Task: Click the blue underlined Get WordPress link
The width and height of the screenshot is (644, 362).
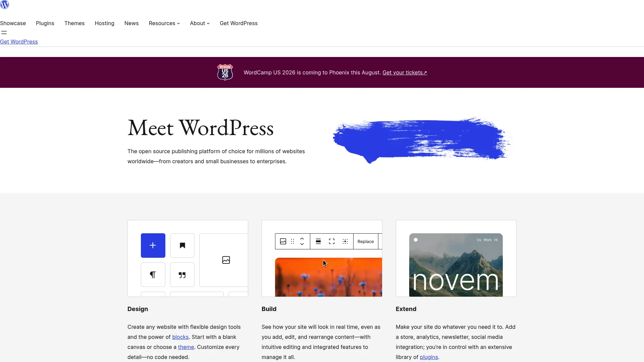Action: coord(19,42)
